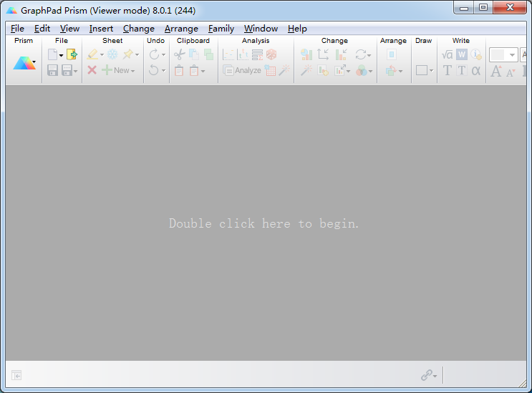Click the overlapping color circles scheme icon

[362, 71]
